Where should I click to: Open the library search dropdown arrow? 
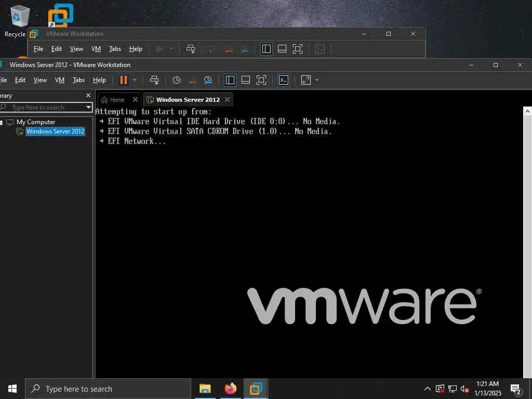pos(88,107)
